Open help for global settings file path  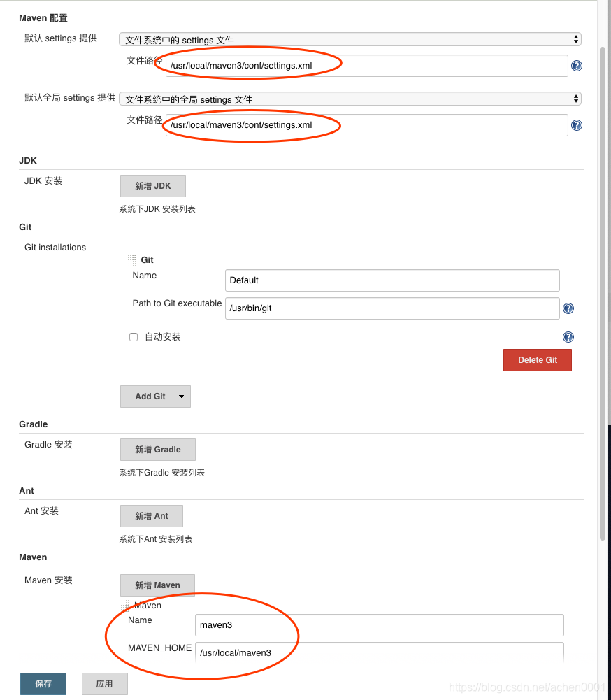coord(577,125)
